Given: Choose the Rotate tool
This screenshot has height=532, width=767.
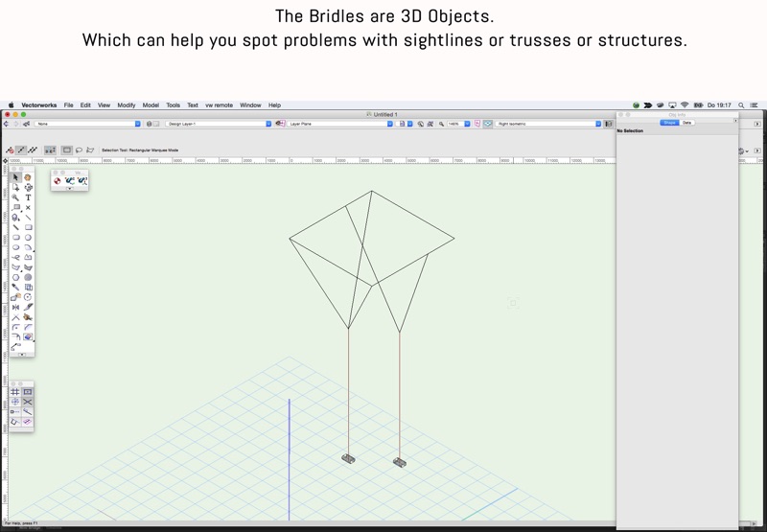Looking at the screenshot, I should pos(28,297).
